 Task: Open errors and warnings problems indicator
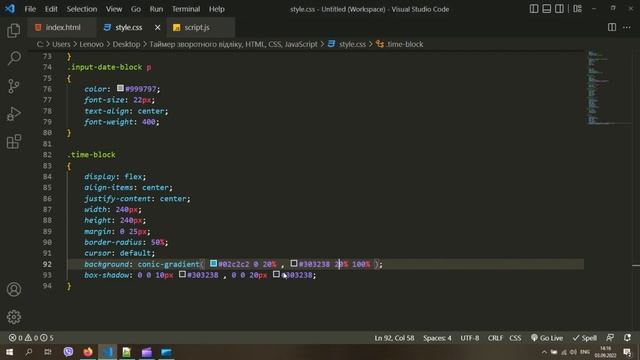[x=31, y=338]
